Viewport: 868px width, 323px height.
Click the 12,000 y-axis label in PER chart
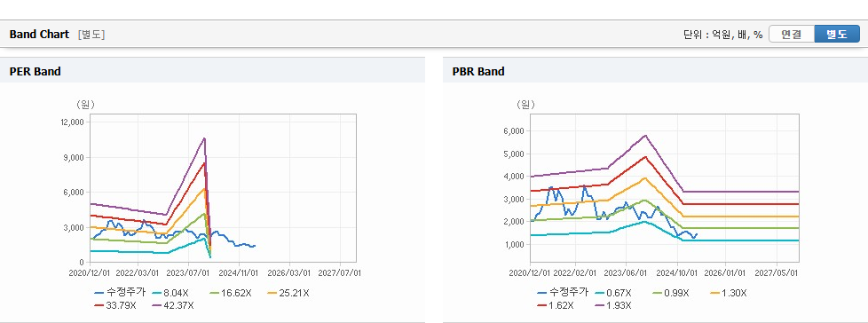tap(72, 122)
